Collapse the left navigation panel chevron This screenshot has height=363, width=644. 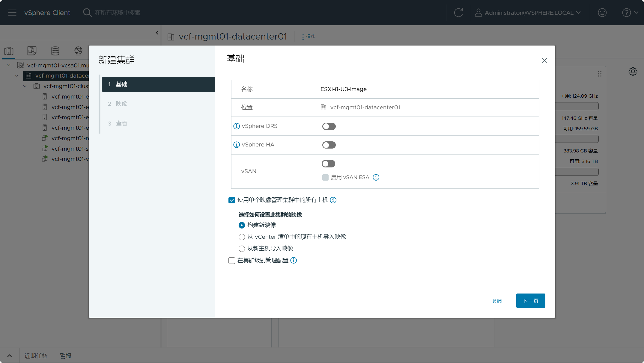click(157, 33)
